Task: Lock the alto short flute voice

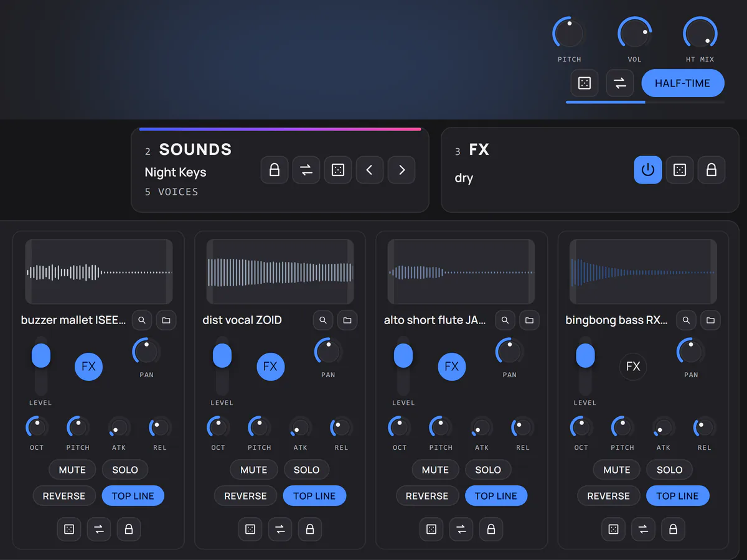Action: coord(491,529)
